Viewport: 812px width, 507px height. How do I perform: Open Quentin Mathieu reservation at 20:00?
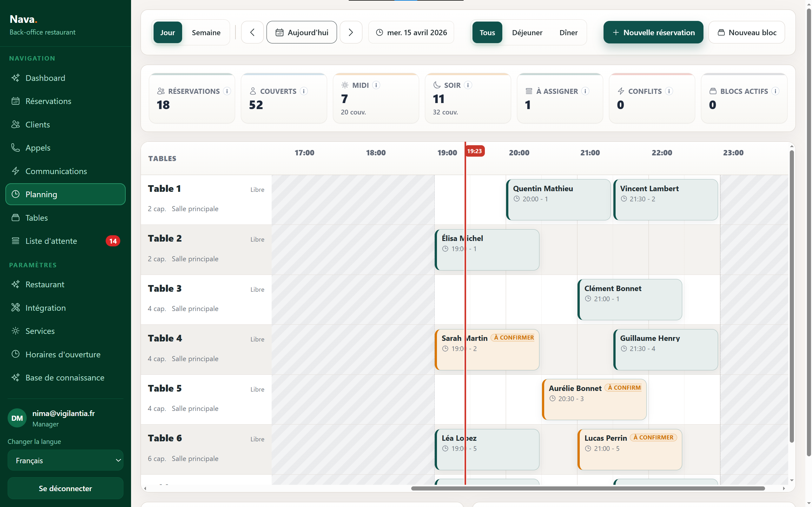(558, 199)
